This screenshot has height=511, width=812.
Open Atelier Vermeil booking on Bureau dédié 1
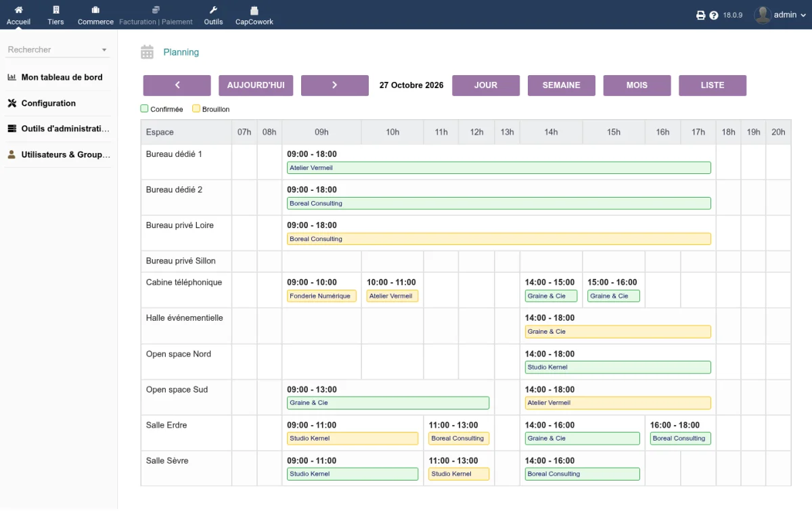coord(499,168)
